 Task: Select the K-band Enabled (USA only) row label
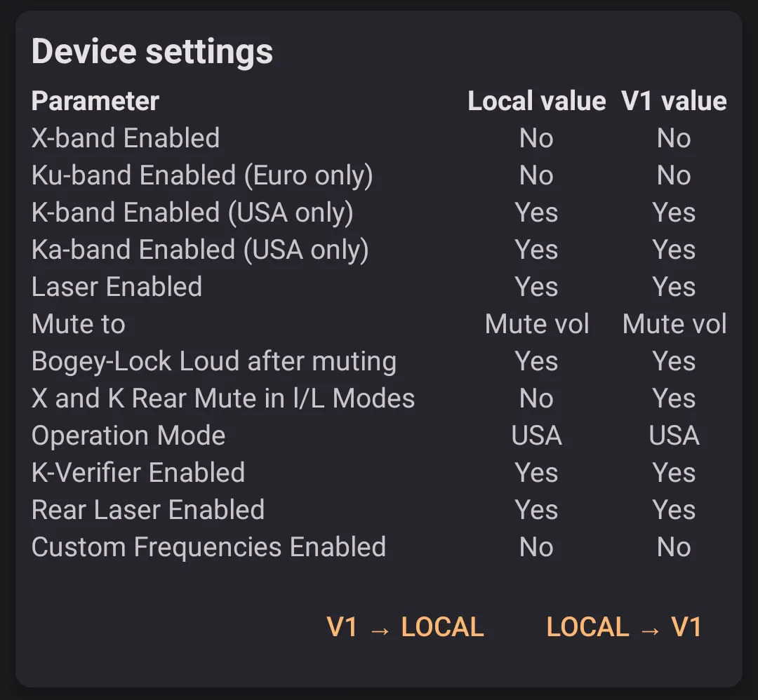pos(192,213)
